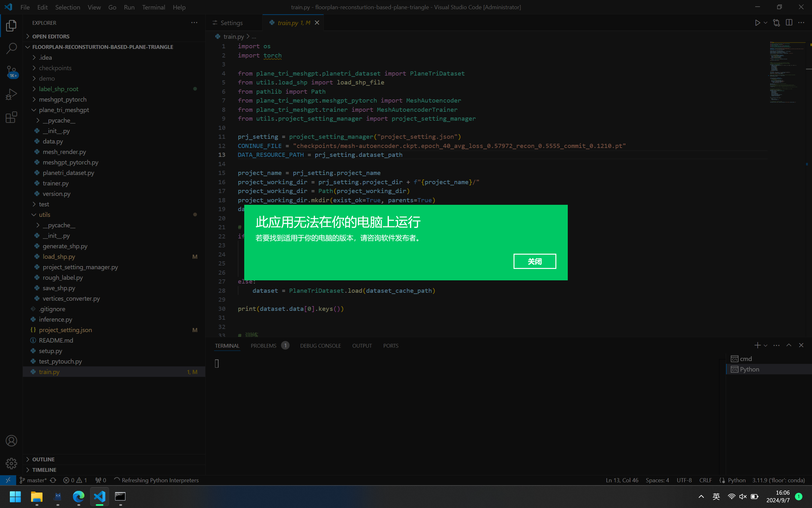The height and width of the screenshot is (508, 812).
Task: Open the Explorer view in activity bar
Action: coord(11,25)
